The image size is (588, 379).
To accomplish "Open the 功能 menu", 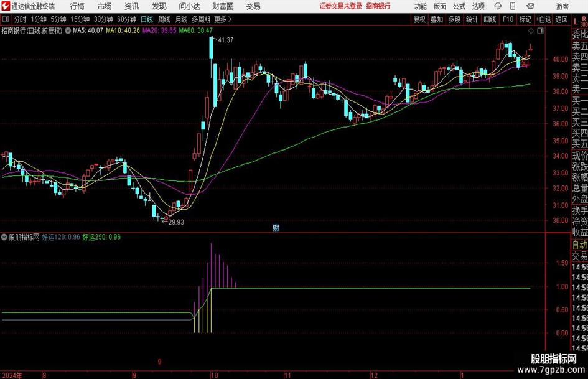I will [x=421, y=6].
